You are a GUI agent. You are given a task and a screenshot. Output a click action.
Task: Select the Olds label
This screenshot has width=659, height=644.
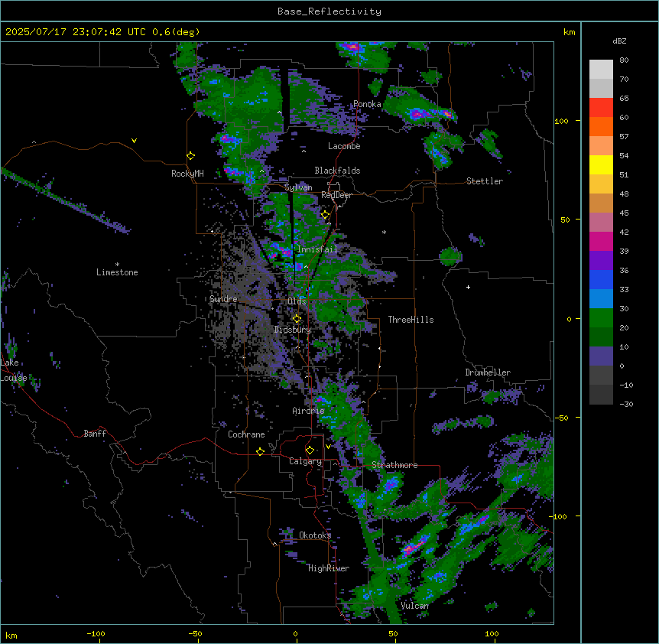[x=297, y=301]
